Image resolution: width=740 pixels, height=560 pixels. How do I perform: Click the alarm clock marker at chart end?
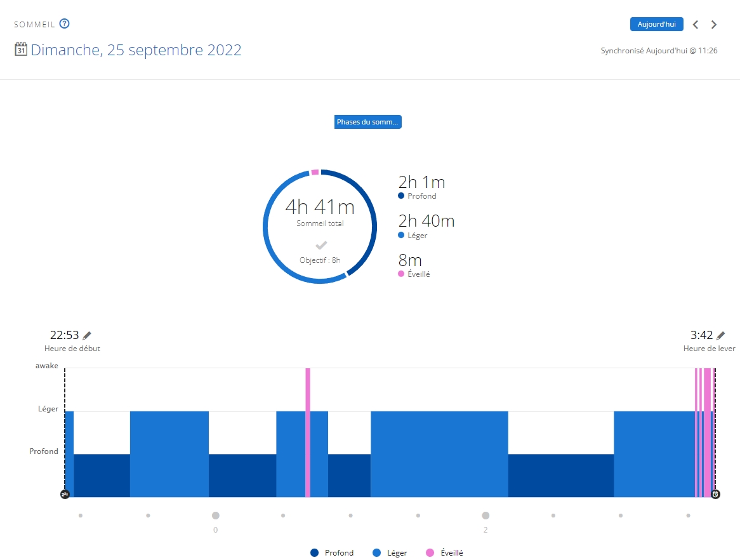[715, 494]
